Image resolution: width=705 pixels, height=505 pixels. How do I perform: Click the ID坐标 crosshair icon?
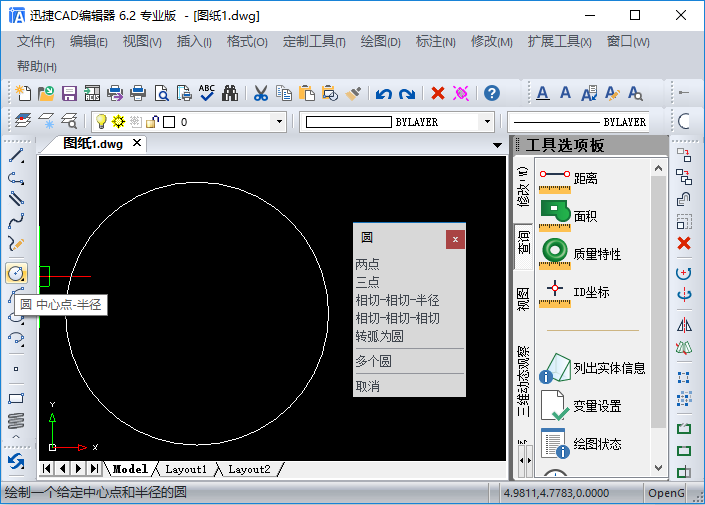tap(555, 292)
